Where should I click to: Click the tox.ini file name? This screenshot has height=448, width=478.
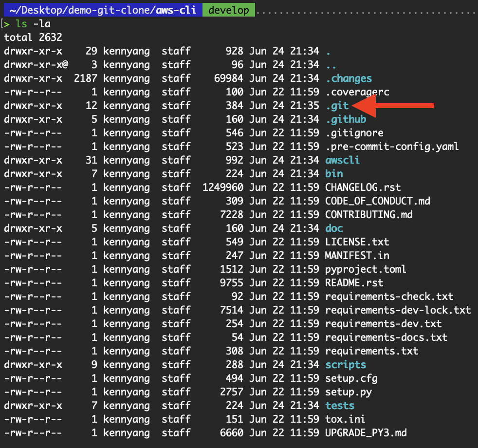click(x=345, y=419)
